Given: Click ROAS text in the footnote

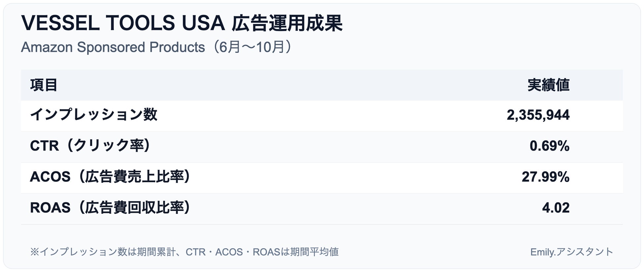Looking at the screenshot, I should 266,252.
